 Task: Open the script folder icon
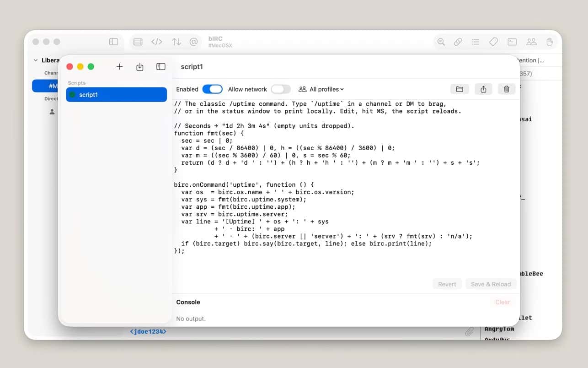point(460,89)
